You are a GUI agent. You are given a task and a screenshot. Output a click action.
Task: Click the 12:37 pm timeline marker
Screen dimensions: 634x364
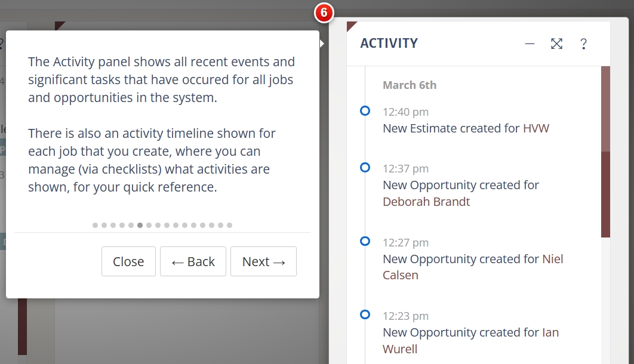365,168
